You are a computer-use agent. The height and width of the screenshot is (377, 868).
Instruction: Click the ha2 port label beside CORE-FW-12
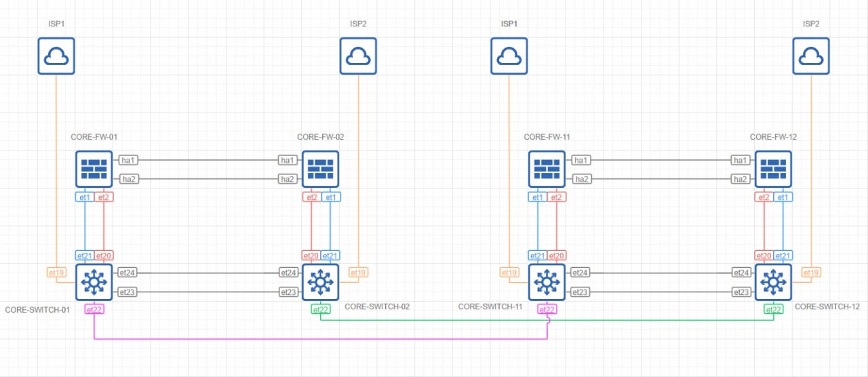(741, 179)
